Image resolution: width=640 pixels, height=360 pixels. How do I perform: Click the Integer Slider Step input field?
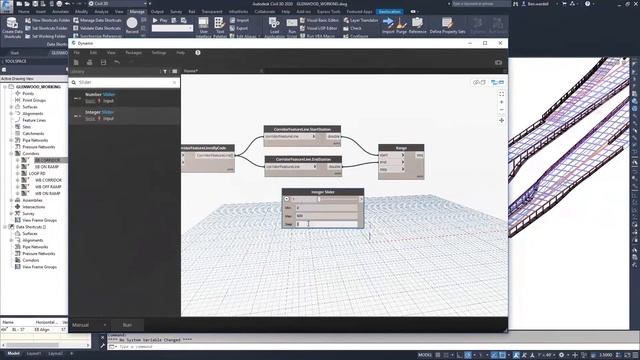point(327,224)
